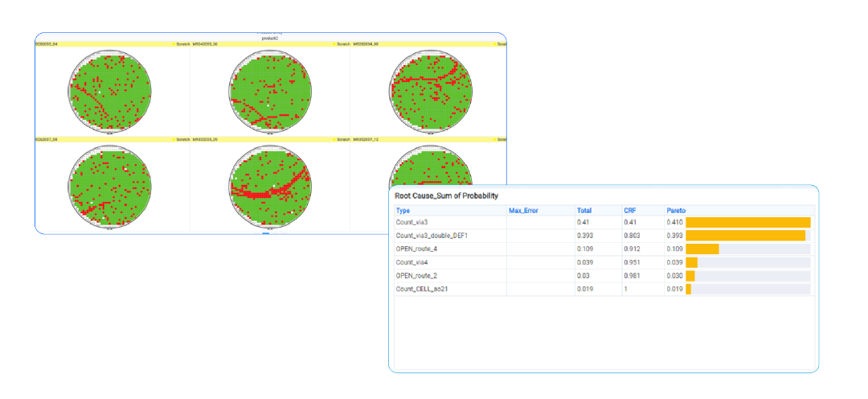Click Scratch legend above wafer M9332035_09
Screen dimensions: 868x399
[342, 140]
